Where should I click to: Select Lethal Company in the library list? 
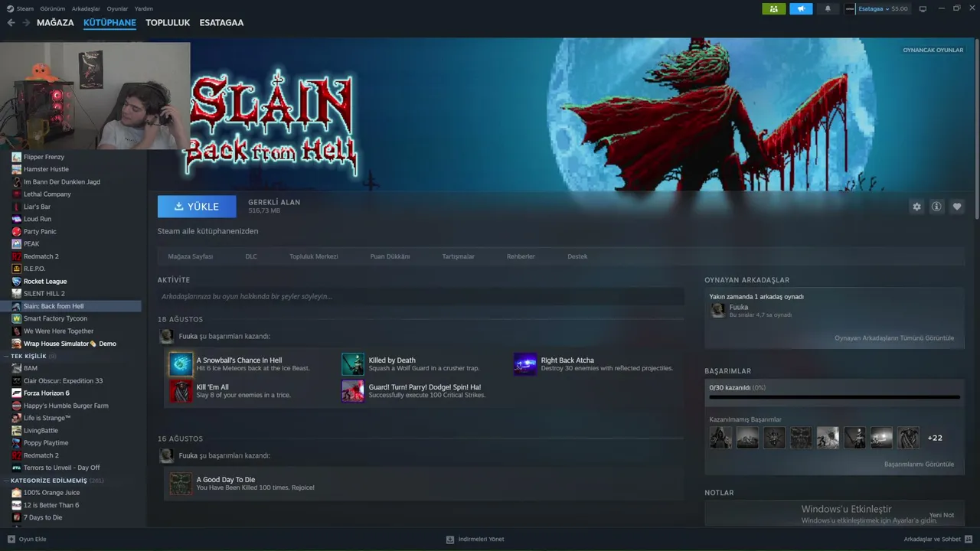(x=47, y=194)
